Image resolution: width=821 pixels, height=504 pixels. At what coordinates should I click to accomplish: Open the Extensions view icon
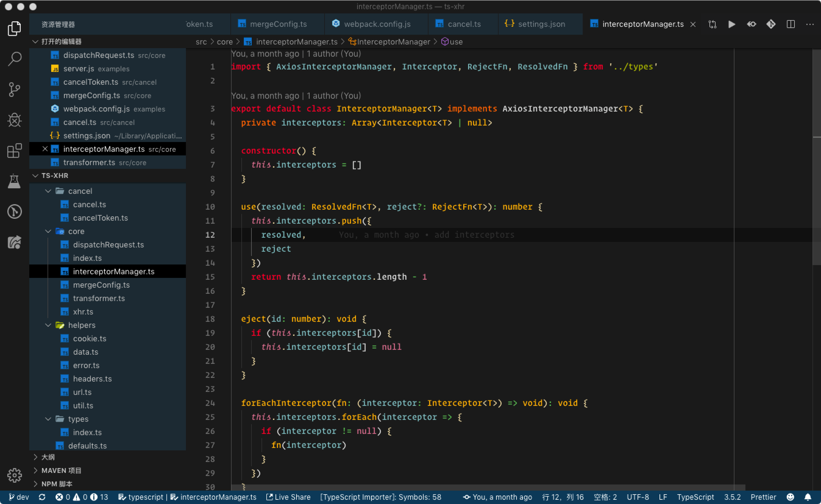pyautogui.click(x=15, y=151)
